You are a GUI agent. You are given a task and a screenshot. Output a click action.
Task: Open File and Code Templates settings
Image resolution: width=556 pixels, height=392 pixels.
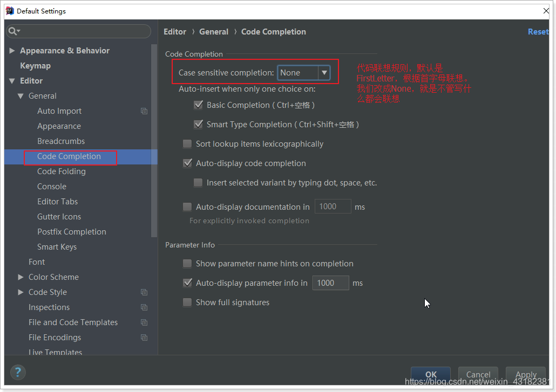(73, 322)
